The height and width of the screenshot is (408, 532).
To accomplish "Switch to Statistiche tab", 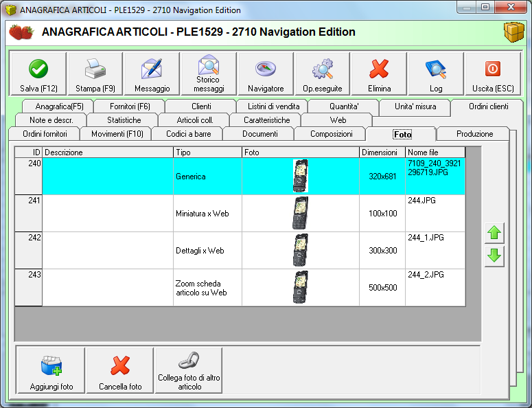I will (x=124, y=120).
